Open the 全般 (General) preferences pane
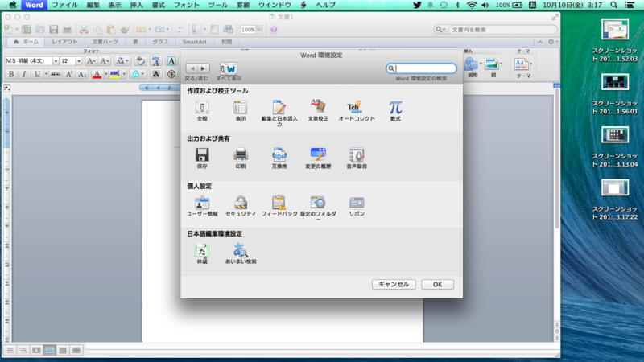 tap(202, 111)
